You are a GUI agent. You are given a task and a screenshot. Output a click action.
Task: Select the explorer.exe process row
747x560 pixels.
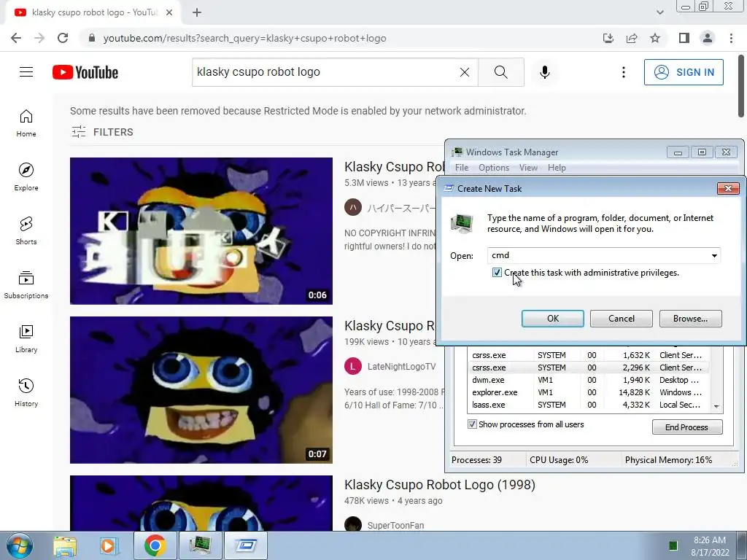tap(589, 392)
